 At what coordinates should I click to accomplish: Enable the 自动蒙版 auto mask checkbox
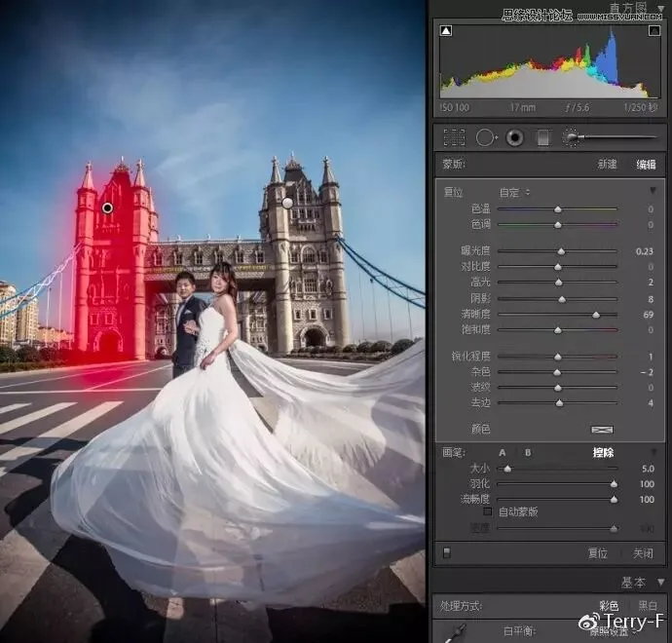[x=487, y=511]
